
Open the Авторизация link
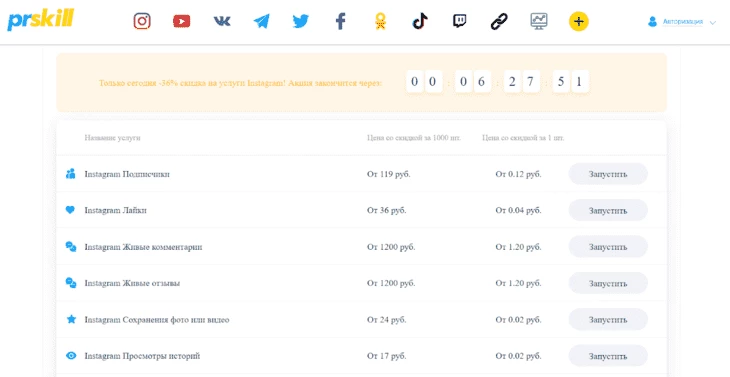click(683, 21)
